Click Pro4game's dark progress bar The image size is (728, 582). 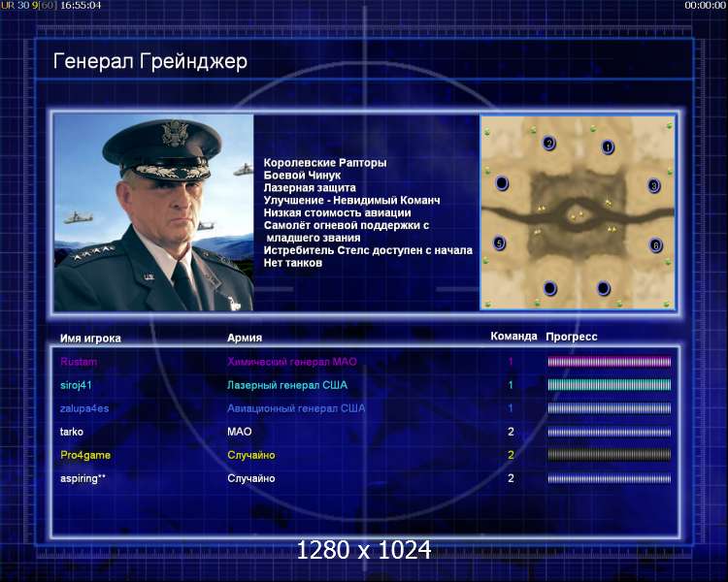pyautogui.click(x=610, y=455)
